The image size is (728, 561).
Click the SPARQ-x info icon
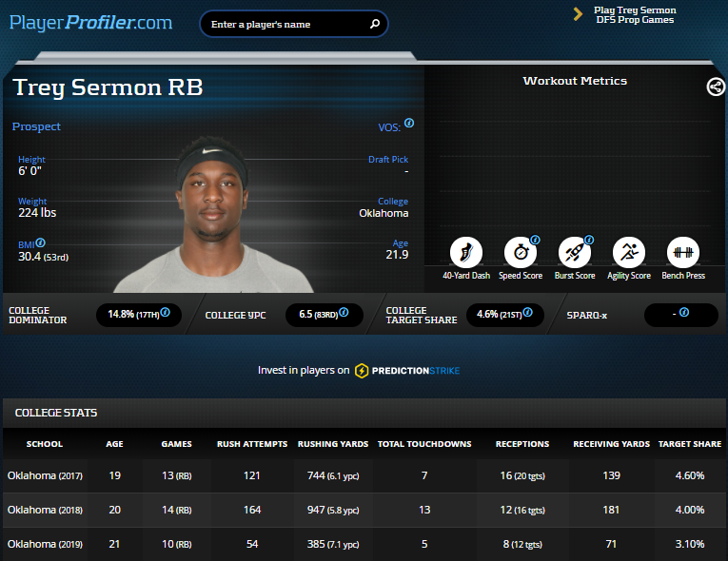(x=683, y=312)
